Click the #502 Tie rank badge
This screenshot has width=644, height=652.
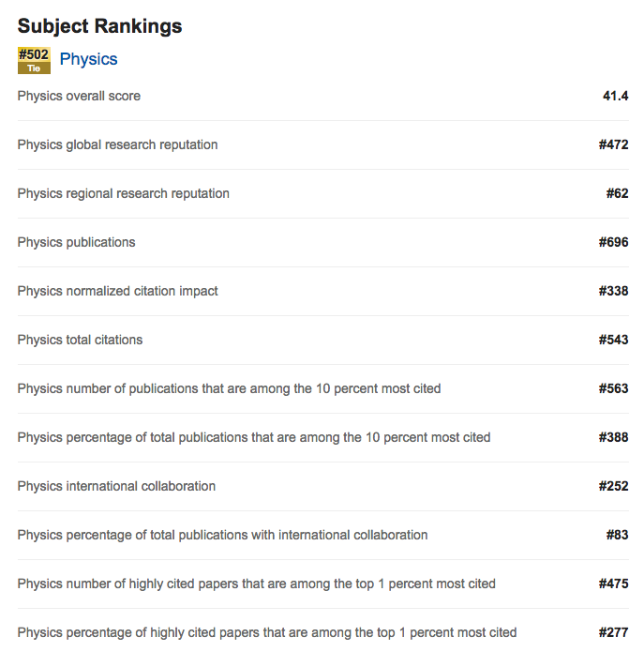point(34,60)
